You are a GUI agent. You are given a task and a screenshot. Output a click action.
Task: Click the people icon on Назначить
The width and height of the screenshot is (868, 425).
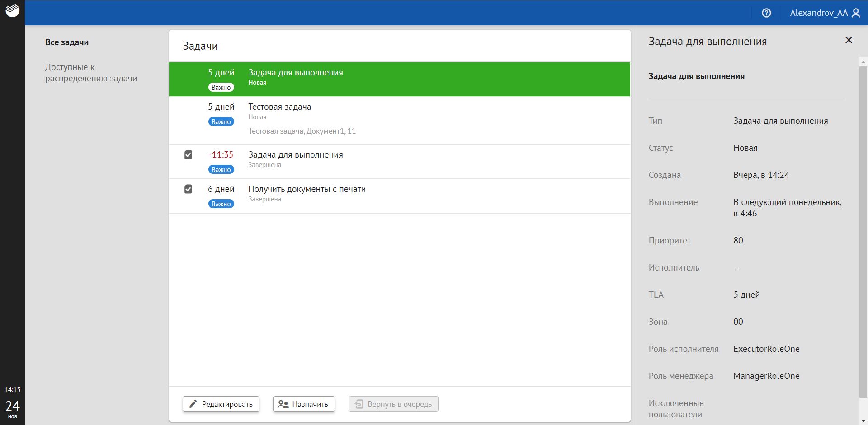point(283,404)
